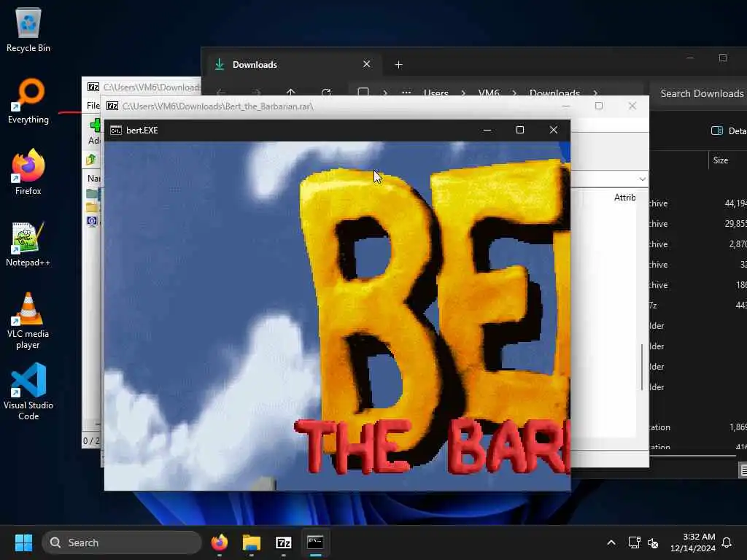Click the bert.EXE window title bar icon

point(116,131)
